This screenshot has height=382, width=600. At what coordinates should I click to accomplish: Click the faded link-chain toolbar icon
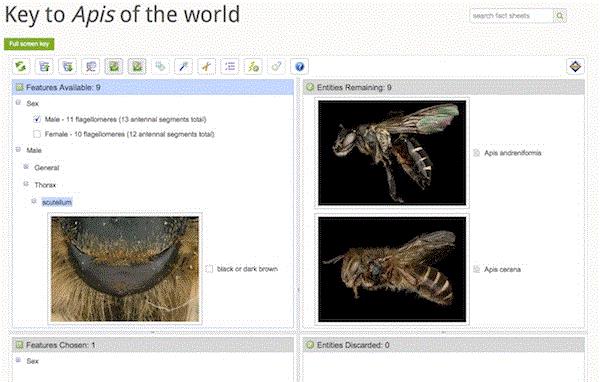pyautogui.click(x=276, y=67)
